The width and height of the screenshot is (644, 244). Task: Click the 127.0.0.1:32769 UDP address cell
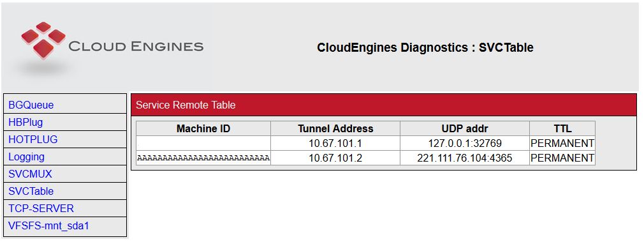point(465,143)
